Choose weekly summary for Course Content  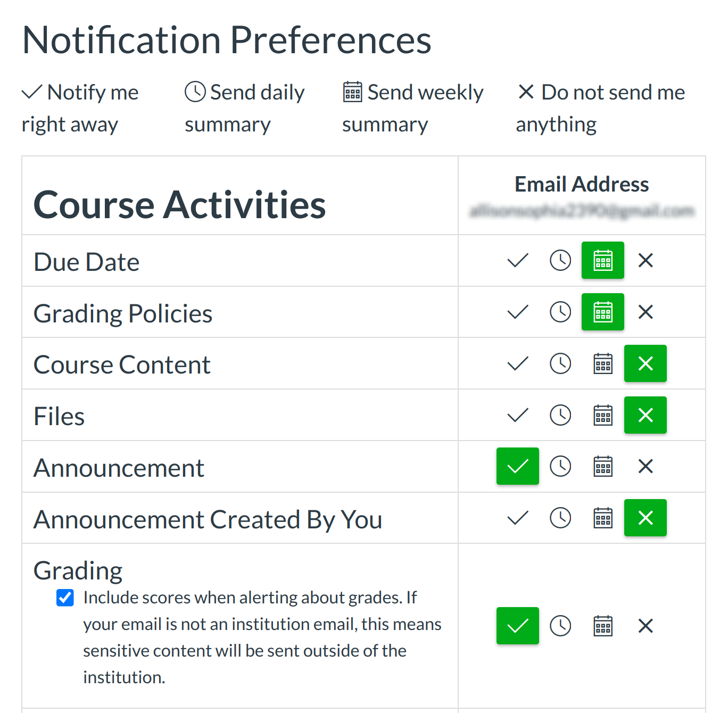pyautogui.click(x=603, y=364)
